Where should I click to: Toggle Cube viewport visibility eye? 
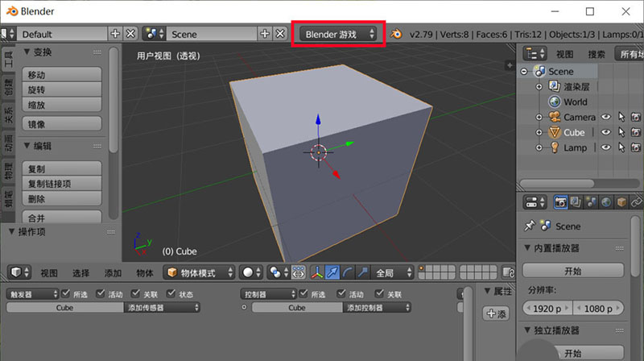pyautogui.click(x=606, y=132)
